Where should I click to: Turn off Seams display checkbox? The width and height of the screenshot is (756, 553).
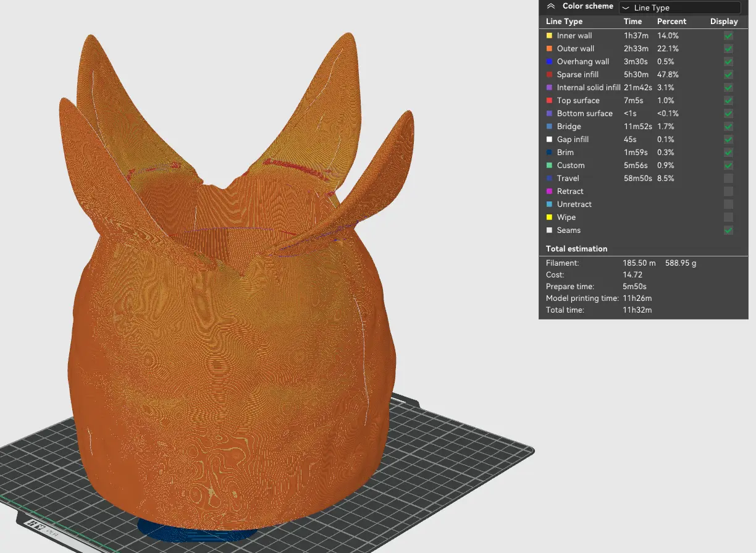tap(728, 230)
